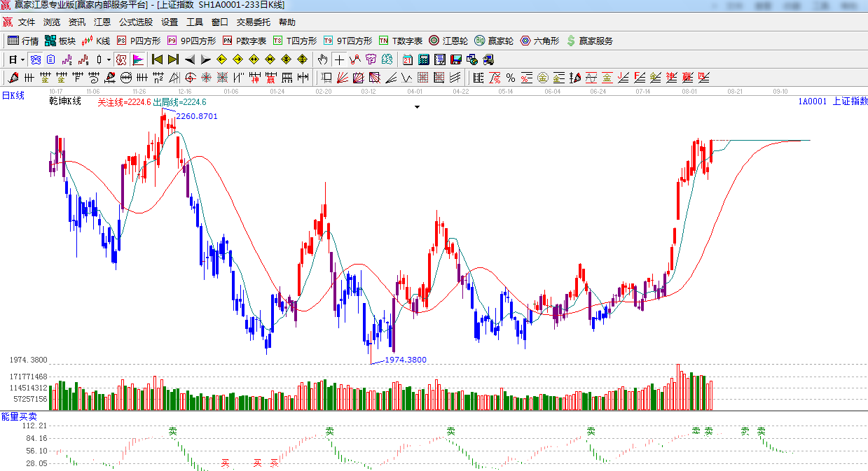Screen dimensions: 868x471
Task: Open the 公式选股 menu
Action: 136,22
